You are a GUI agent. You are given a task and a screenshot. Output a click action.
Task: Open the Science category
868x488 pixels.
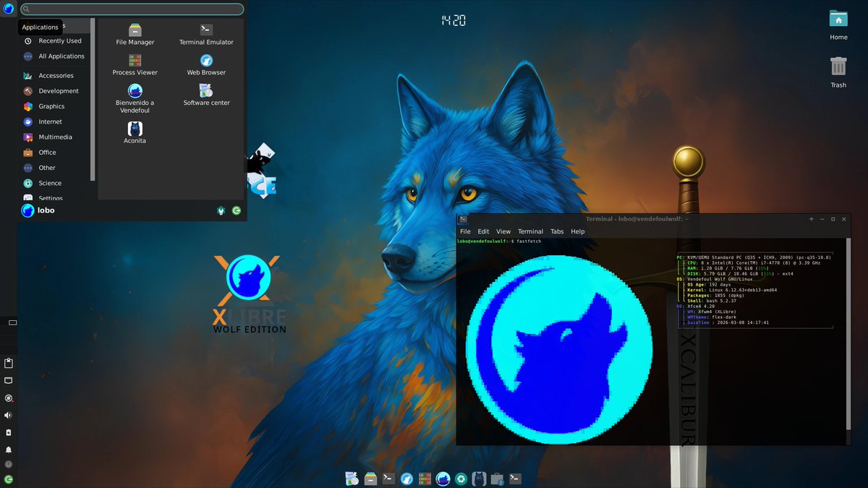[55, 184]
